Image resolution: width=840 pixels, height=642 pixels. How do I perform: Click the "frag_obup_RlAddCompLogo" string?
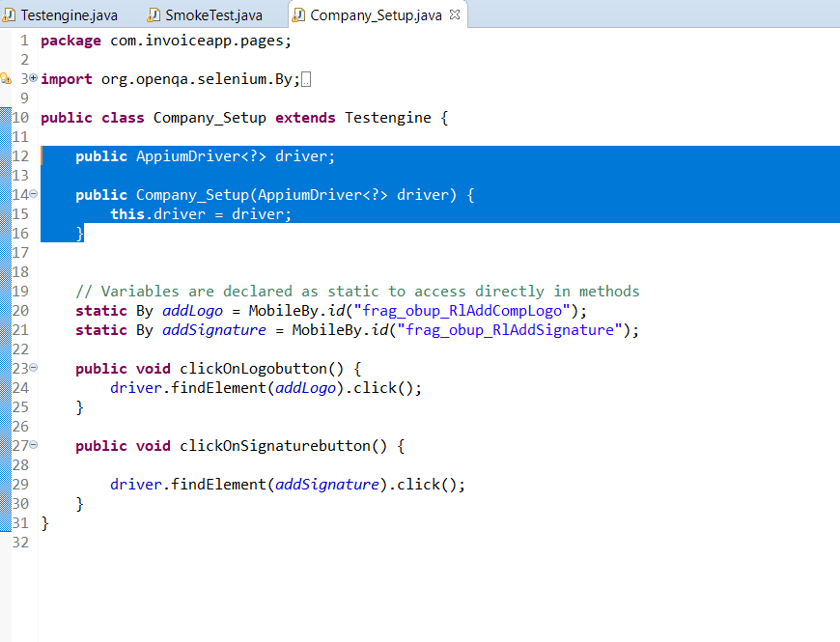(462, 311)
